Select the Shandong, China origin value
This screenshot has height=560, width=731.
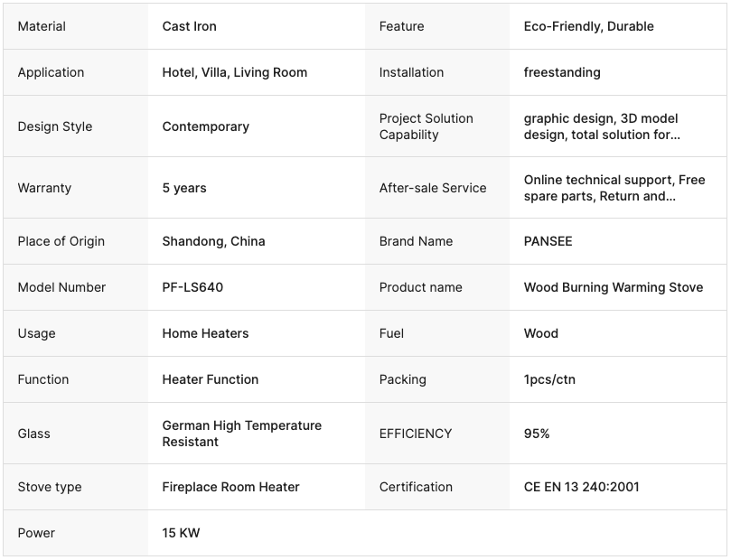[213, 241]
